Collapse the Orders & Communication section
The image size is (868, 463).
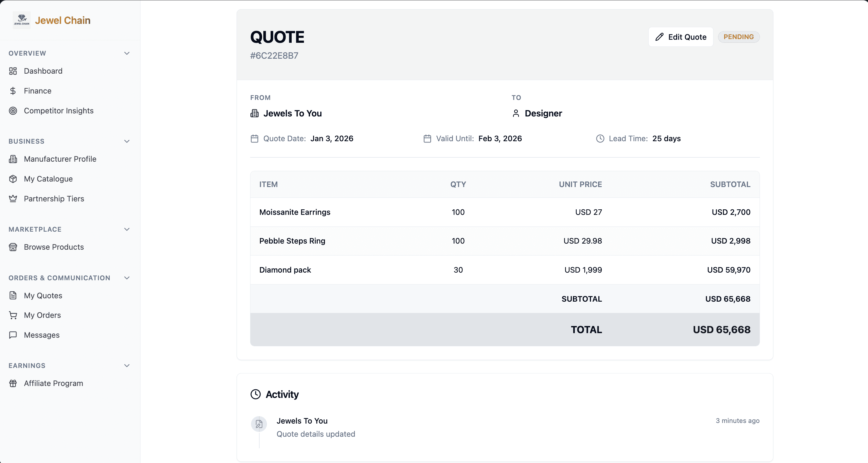(127, 278)
